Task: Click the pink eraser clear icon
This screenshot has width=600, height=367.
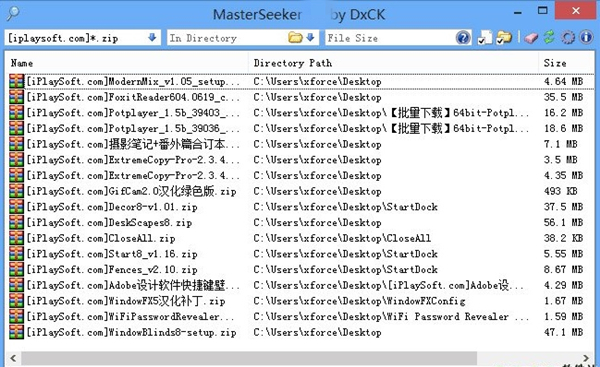Action: tap(531, 38)
